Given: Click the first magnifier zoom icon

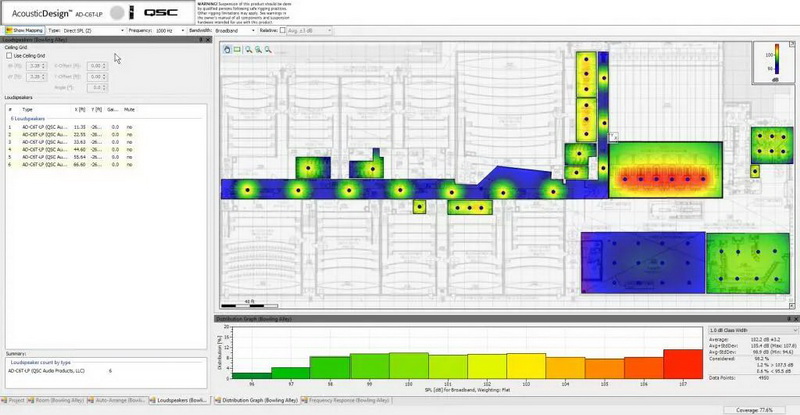Looking at the screenshot, I should point(248,50).
